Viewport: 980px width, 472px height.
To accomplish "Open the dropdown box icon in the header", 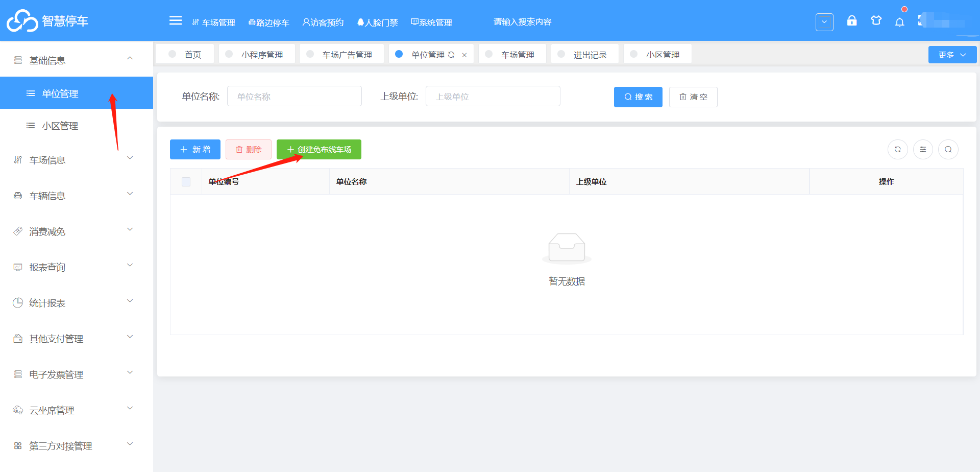I will pyautogui.click(x=824, y=22).
